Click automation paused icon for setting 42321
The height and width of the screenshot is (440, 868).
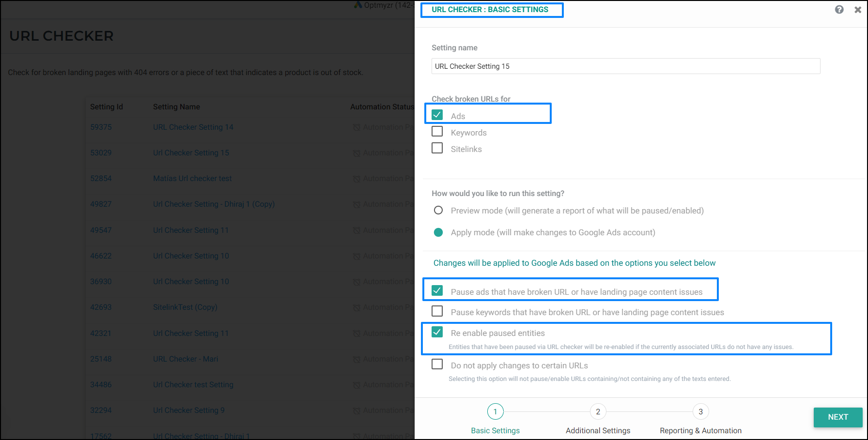pyautogui.click(x=356, y=334)
